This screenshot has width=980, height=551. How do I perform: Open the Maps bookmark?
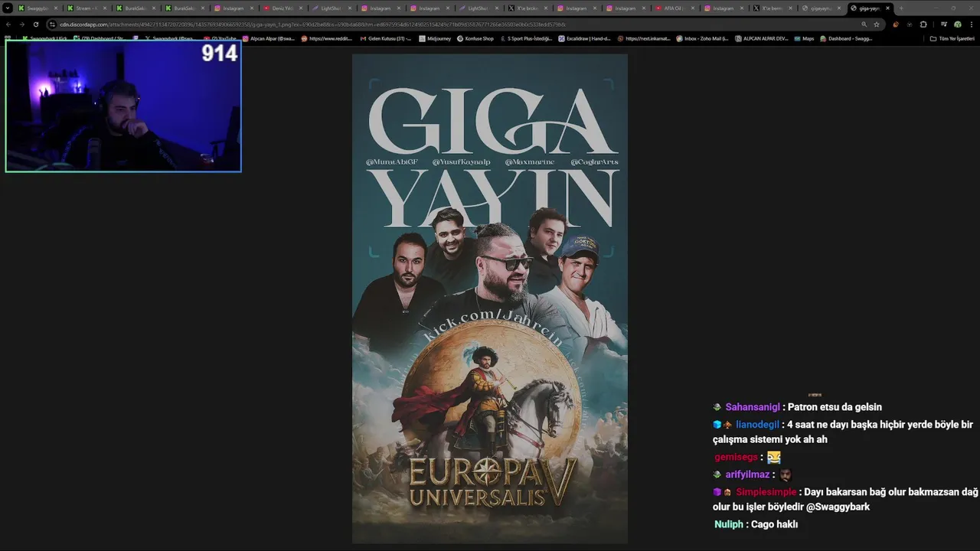[x=804, y=38]
